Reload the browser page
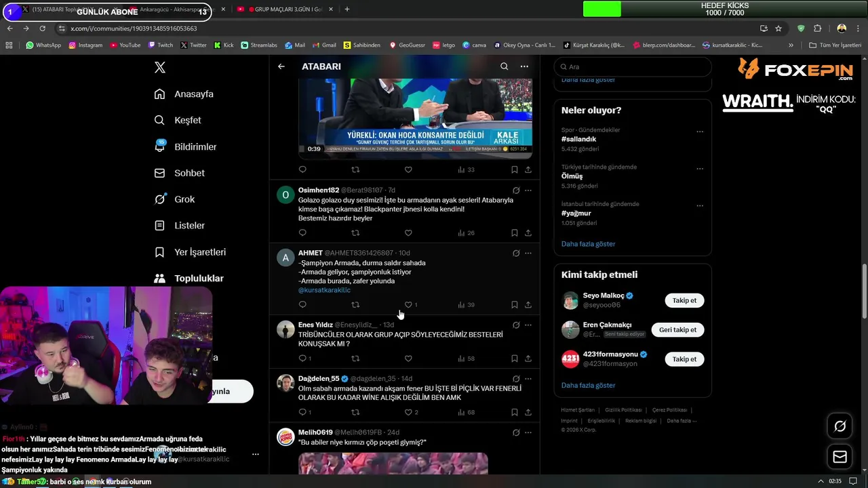 point(42,28)
